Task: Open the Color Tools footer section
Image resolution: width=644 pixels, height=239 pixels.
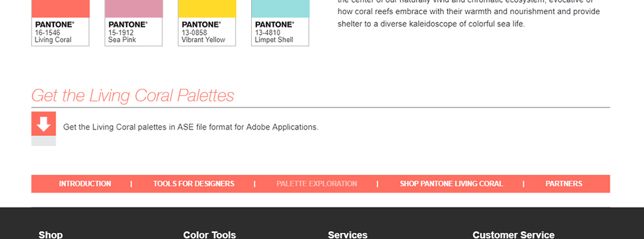Action: (209, 235)
